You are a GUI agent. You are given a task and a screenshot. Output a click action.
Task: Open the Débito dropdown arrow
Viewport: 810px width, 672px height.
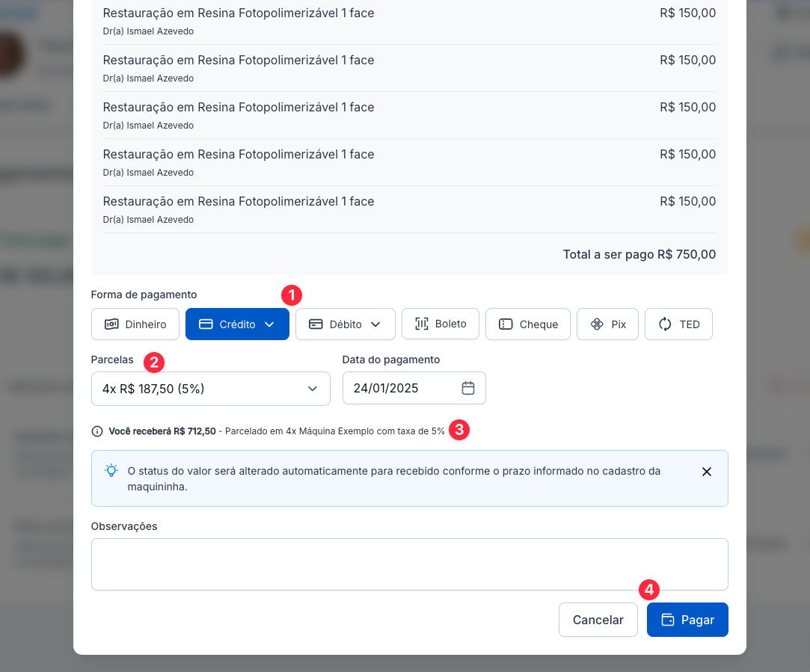click(375, 324)
